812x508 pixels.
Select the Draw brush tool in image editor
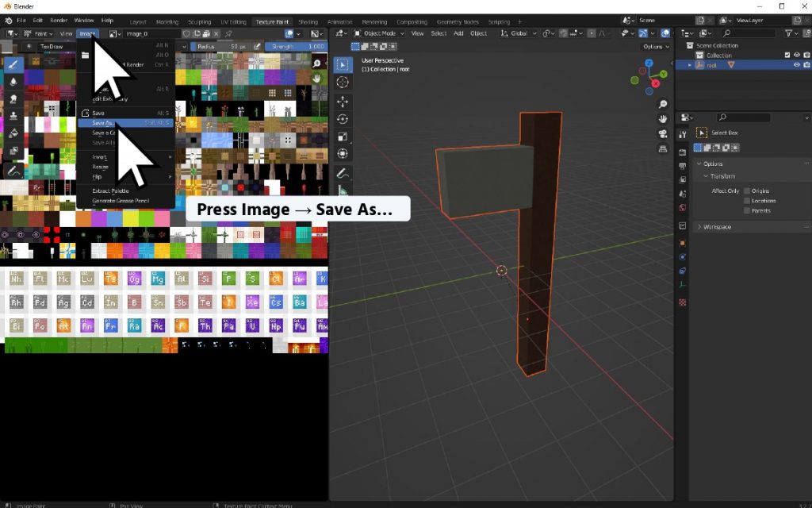[13, 65]
